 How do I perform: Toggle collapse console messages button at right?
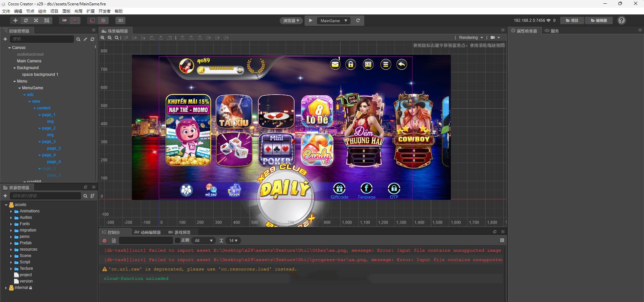tap(502, 240)
